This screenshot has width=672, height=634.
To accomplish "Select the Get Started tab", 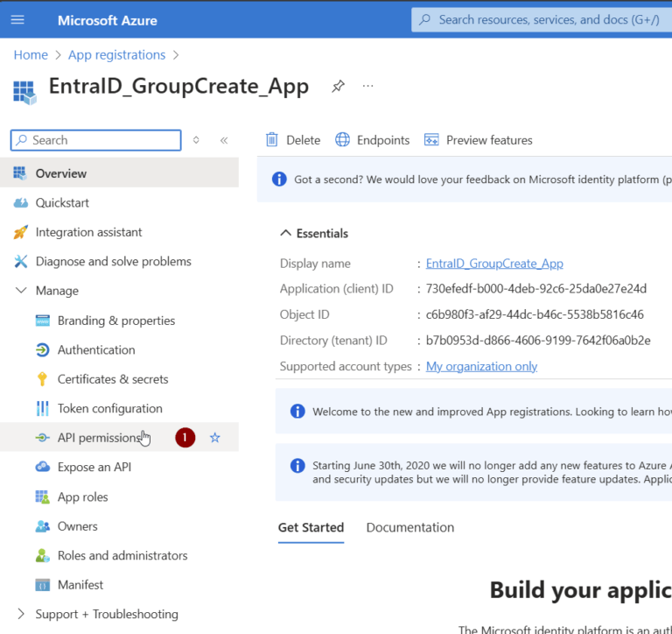I will tap(311, 527).
